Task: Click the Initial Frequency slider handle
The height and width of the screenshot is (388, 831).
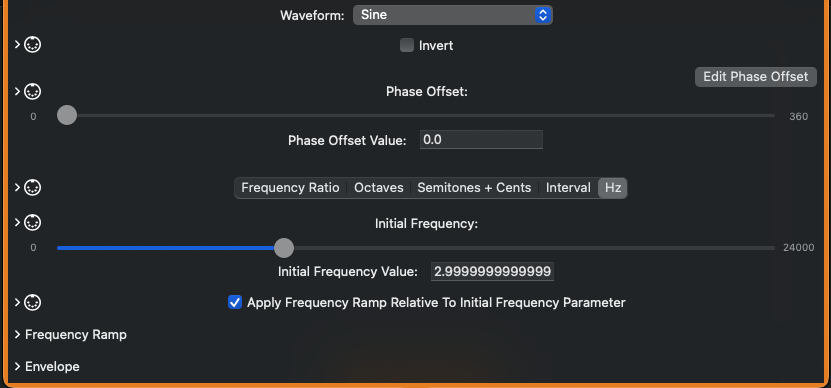Action: pos(284,248)
